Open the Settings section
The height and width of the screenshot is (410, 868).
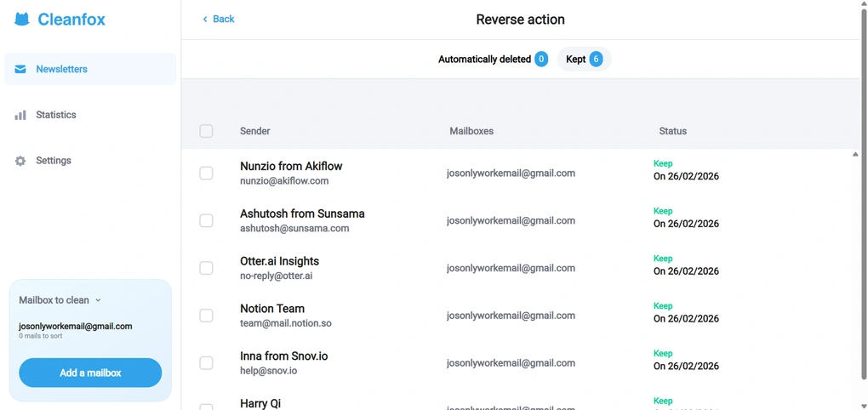(90, 161)
